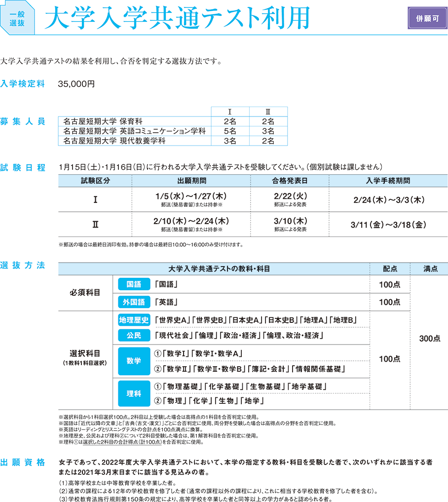Click the row 名古屋短期大学 保育科
This screenshot has width=448, height=502.
(173, 121)
